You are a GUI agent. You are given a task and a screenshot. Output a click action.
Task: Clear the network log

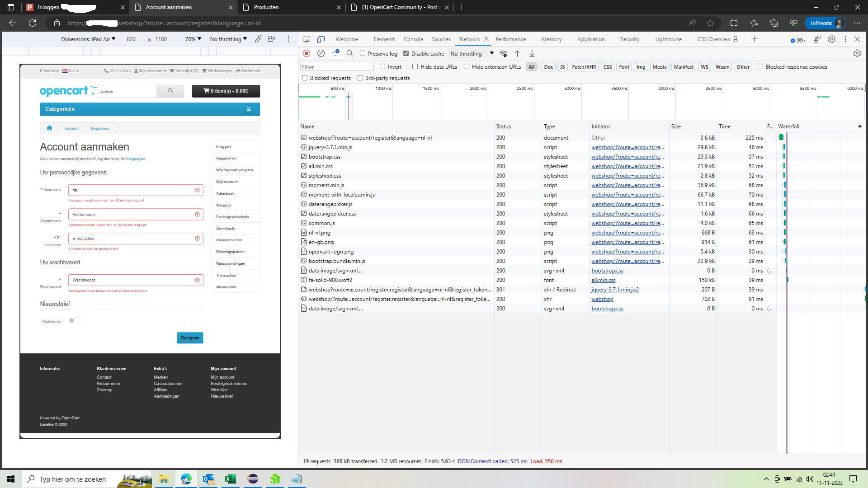321,53
